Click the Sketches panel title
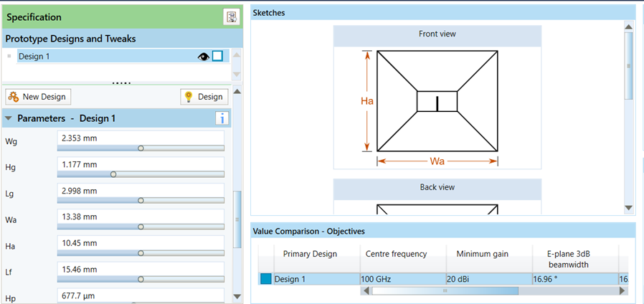Image resolution: width=644 pixels, height=304 pixels. coord(269,13)
